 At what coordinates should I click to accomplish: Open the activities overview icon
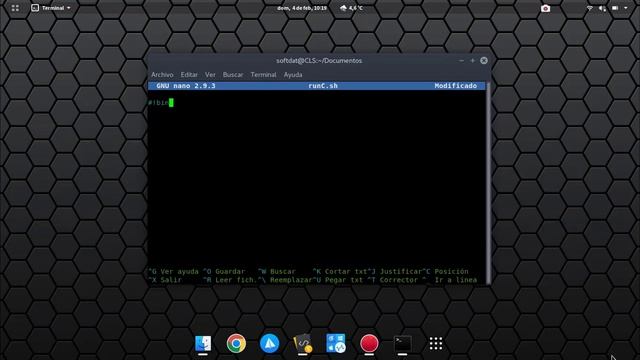pyautogui.click(x=15, y=8)
